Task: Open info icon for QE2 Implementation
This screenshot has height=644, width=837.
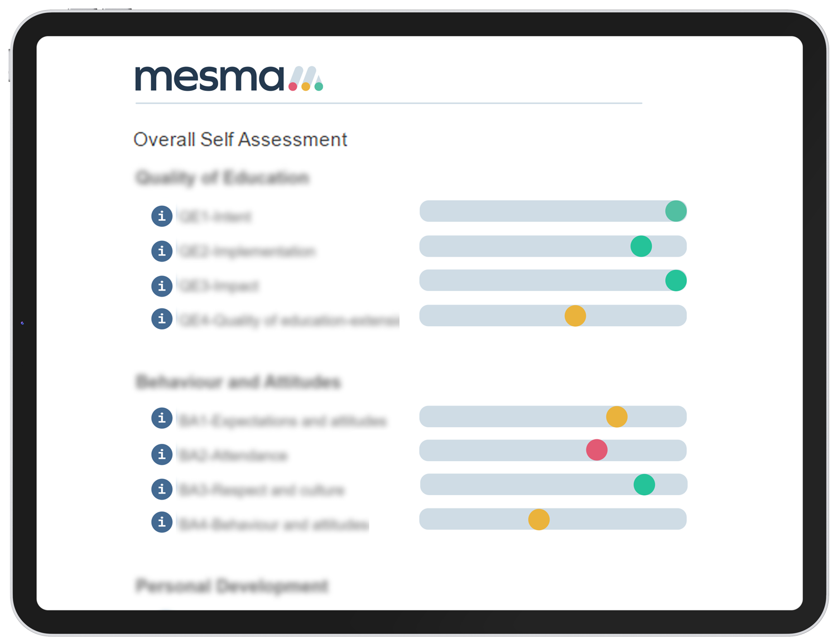Action: click(x=162, y=251)
